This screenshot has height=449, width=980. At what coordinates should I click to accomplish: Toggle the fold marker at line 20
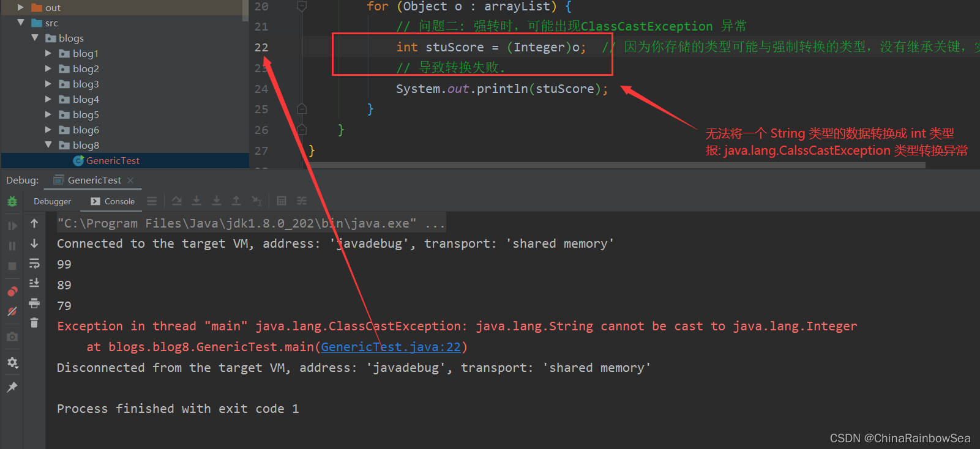click(302, 6)
